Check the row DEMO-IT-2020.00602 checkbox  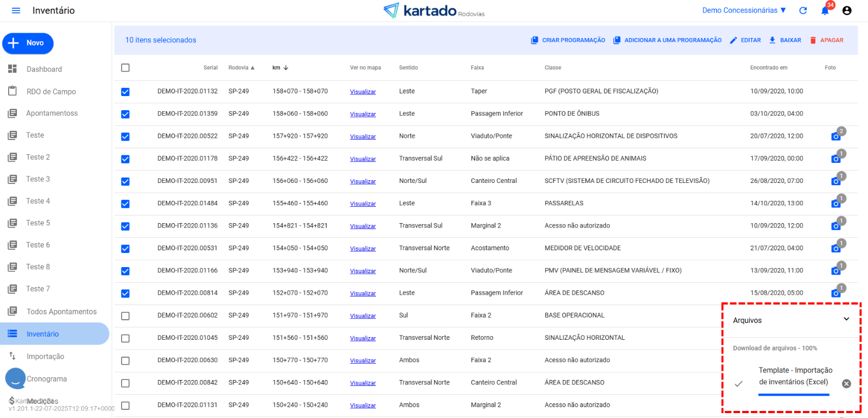125,316
